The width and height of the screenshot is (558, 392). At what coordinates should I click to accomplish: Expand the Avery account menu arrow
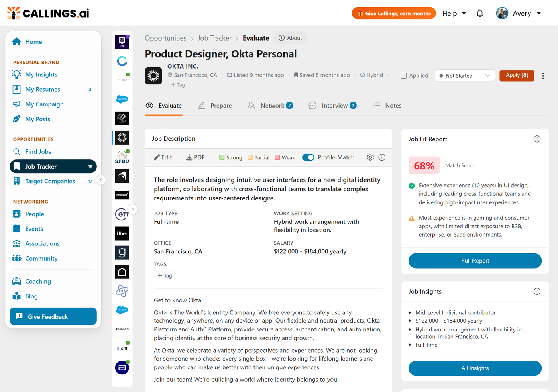pyautogui.click(x=539, y=13)
